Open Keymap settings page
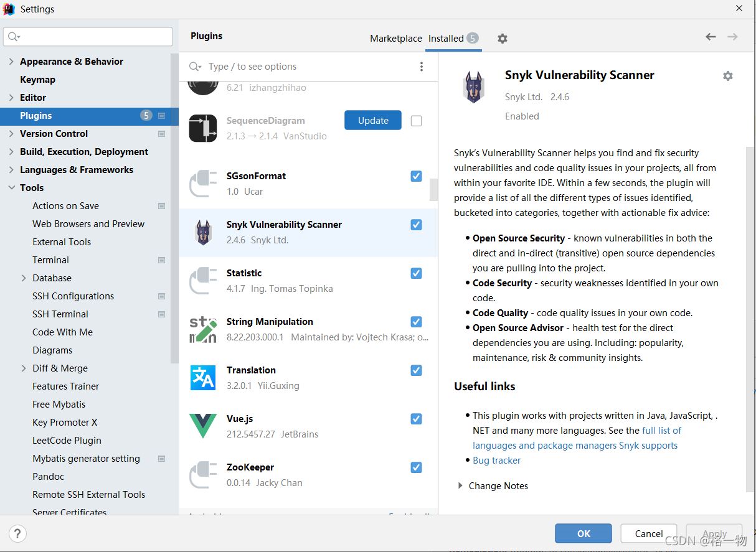 pos(37,80)
